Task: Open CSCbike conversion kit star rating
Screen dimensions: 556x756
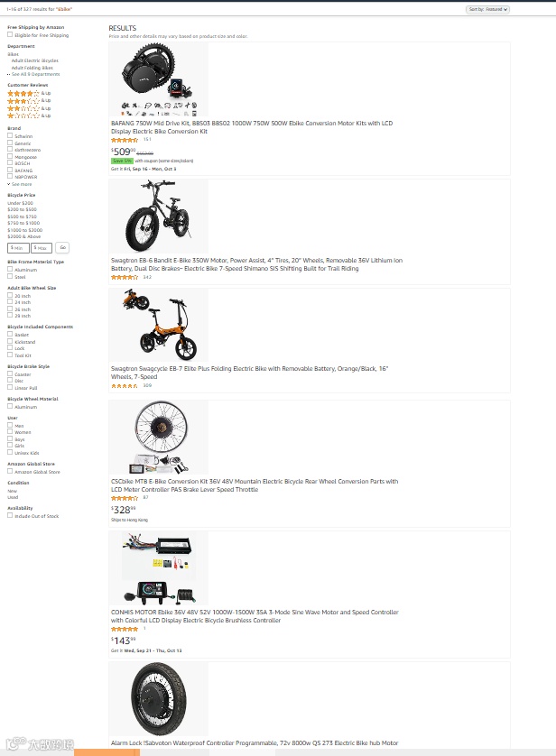Action: coord(125,498)
